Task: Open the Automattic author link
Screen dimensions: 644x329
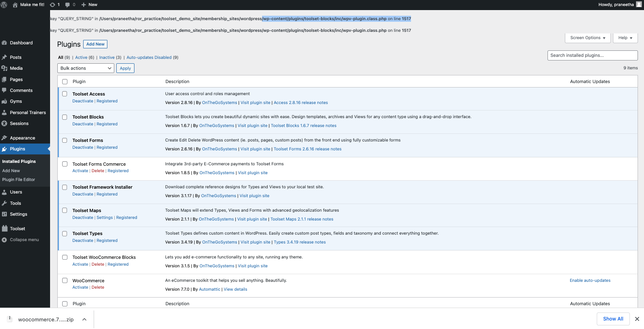Action: [210, 289]
